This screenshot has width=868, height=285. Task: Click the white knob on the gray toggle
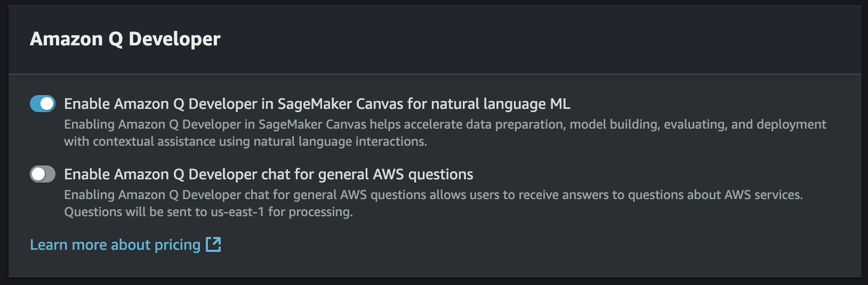(x=38, y=174)
